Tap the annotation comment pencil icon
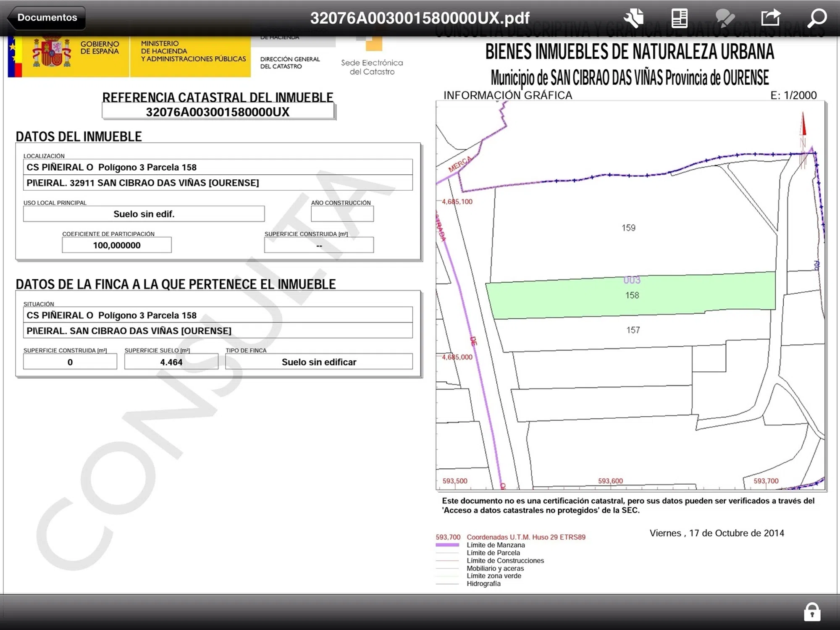Viewport: 840px width, 630px height. 725,18
